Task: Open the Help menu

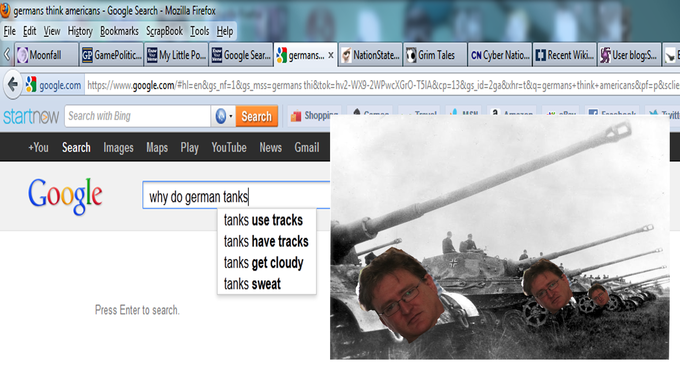Action: click(x=225, y=31)
